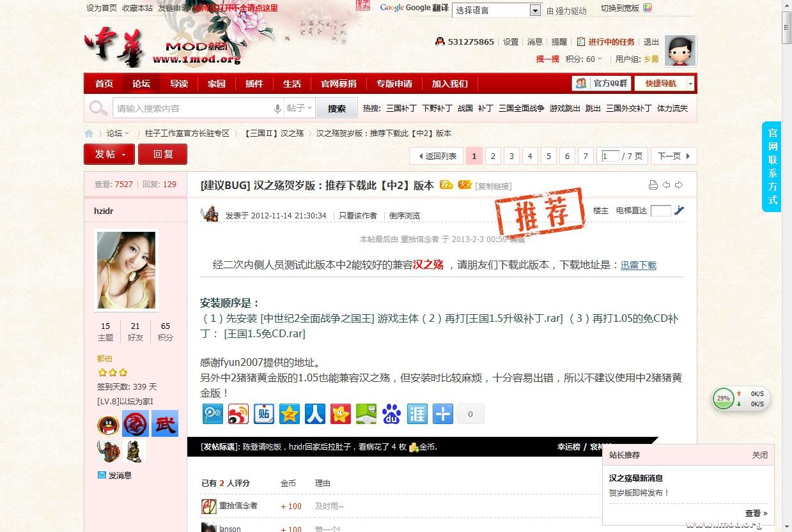Share the post to Baidu Tieba

264,414
